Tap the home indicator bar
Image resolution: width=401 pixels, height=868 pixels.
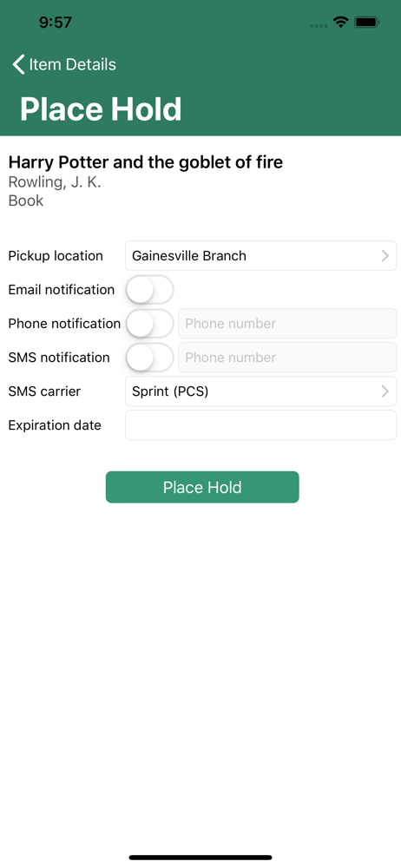tap(200, 858)
